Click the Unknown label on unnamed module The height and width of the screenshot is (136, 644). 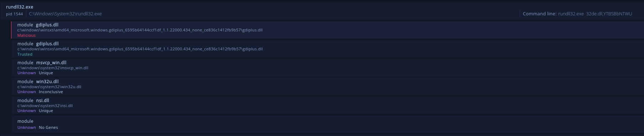(x=27, y=127)
